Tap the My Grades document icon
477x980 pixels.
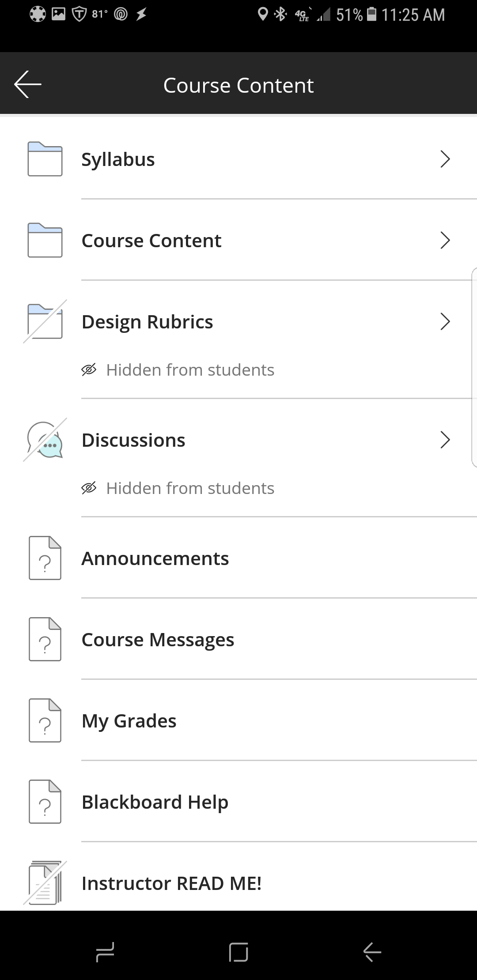(x=45, y=720)
